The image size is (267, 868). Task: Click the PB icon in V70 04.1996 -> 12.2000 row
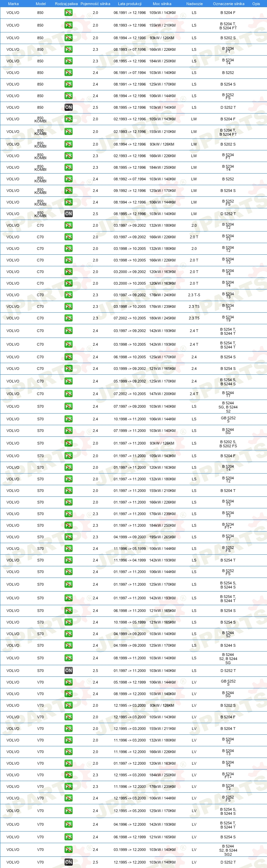pos(69,824)
